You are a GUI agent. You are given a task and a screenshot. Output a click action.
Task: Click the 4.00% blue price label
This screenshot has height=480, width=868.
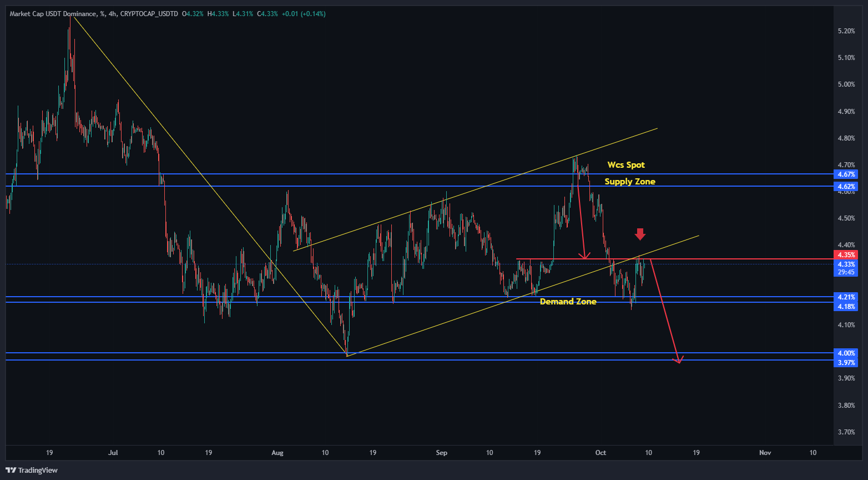point(845,353)
